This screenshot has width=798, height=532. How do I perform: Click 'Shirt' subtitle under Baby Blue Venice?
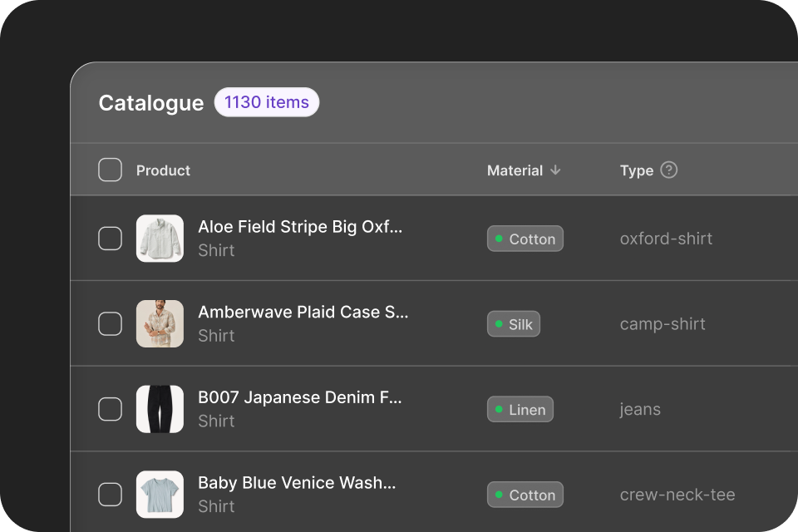[x=216, y=506]
